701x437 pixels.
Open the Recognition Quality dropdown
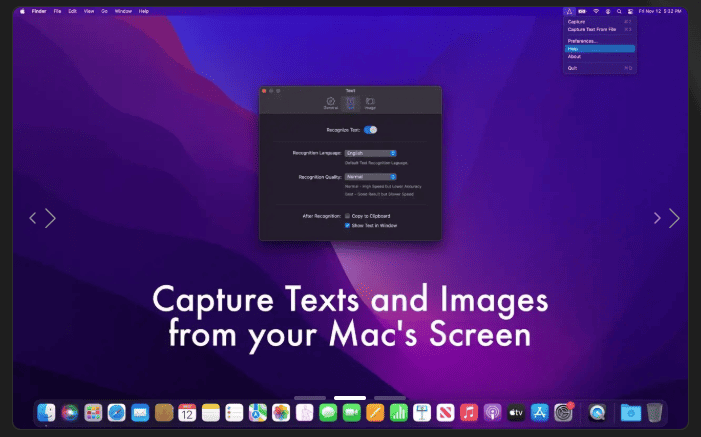pos(370,177)
